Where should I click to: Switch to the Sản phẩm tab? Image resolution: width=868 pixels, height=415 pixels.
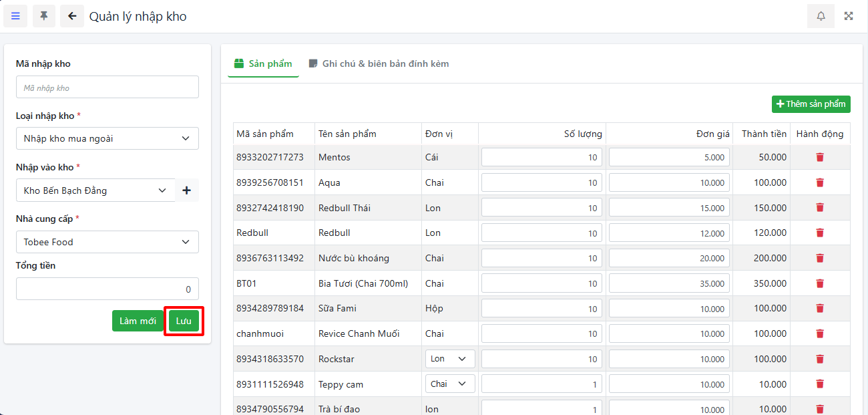pyautogui.click(x=263, y=64)
